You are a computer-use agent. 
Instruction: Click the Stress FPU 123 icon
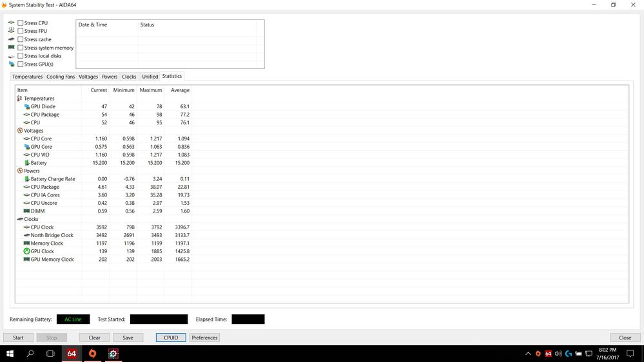[x=11, y=30]
